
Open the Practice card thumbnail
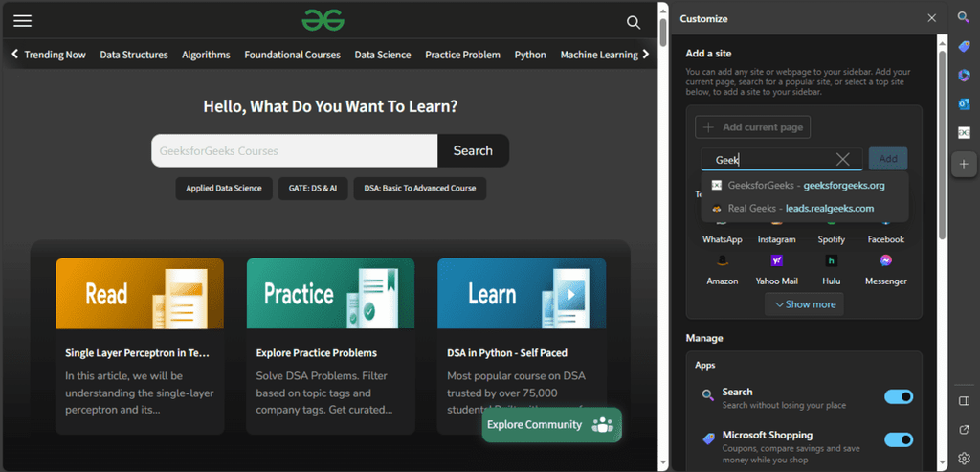point(330,294)
